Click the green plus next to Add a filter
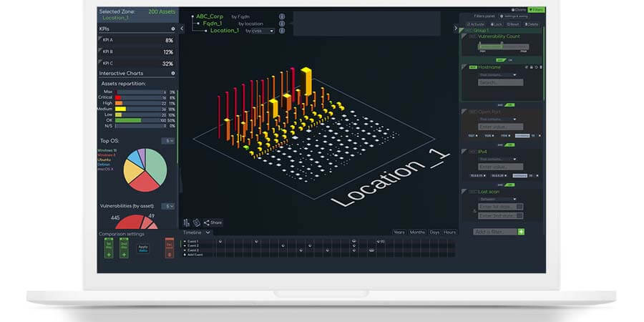This screenshot has width=644, height=322. pyautogui.click(x=521, y=232)
